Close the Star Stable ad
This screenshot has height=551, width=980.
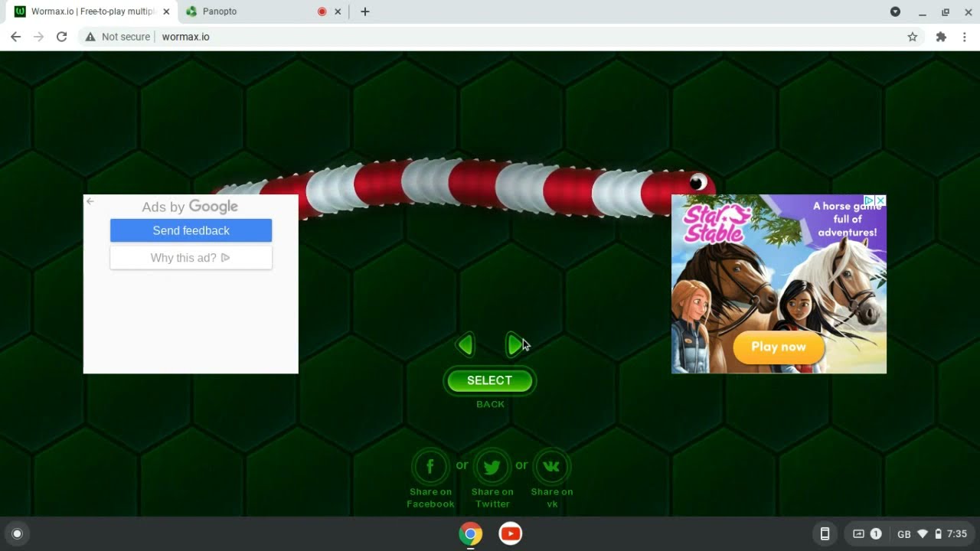(880, 201)
